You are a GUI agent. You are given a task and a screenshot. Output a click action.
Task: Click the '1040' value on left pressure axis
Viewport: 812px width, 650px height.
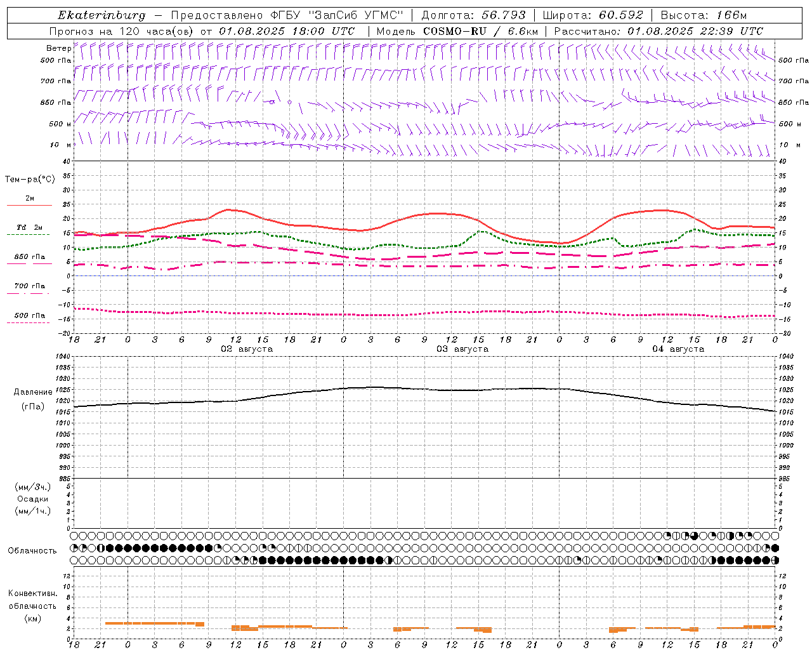pos(63,357)
